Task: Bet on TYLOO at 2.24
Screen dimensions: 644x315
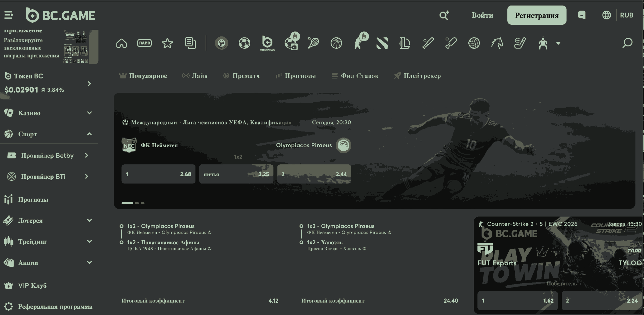Action: [x=602, y=300]
